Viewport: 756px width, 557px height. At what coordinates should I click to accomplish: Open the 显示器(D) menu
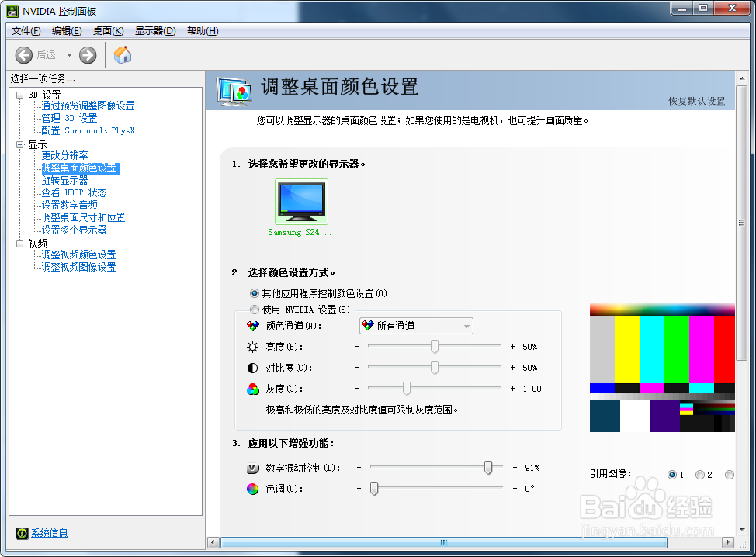coord(155,31)
